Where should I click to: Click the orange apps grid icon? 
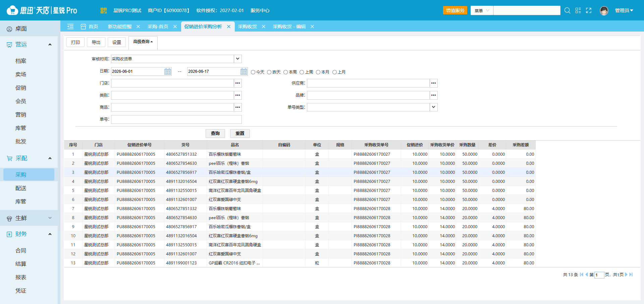pyautogui.click(x=104, y=10)
